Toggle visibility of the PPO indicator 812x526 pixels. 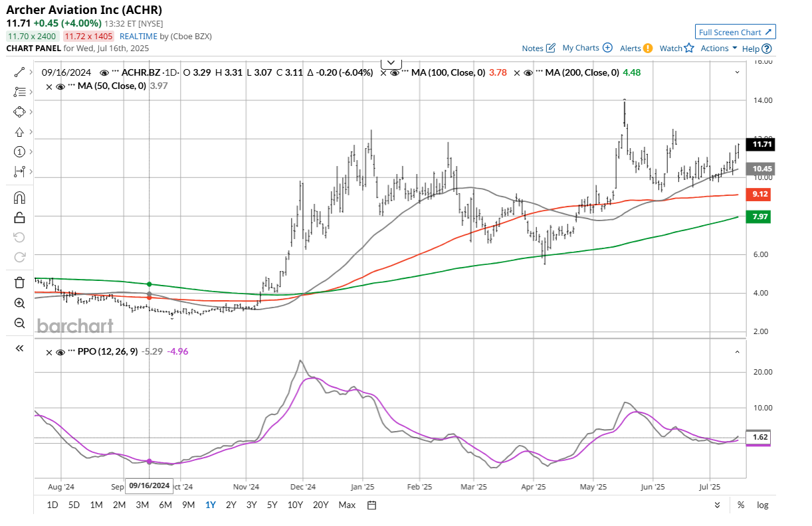pyautogui.click(x=61, y=351)
